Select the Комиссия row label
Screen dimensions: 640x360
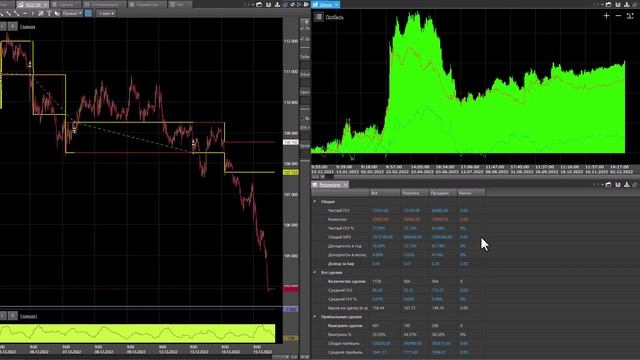tap(337, 220)
